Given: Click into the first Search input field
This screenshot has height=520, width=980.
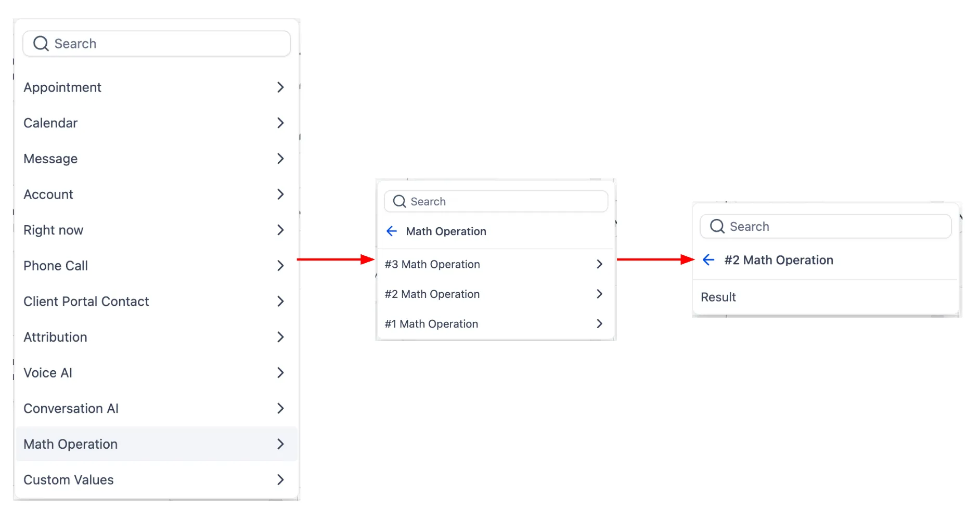Looking at the screenshot, I should click(156, 43).
